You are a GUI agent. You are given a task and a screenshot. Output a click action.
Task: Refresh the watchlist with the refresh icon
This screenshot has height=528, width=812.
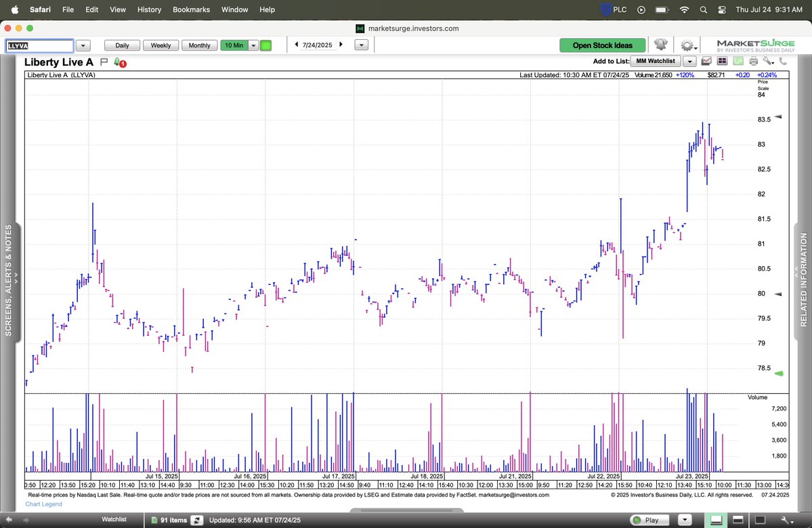[x=197, y=521]
